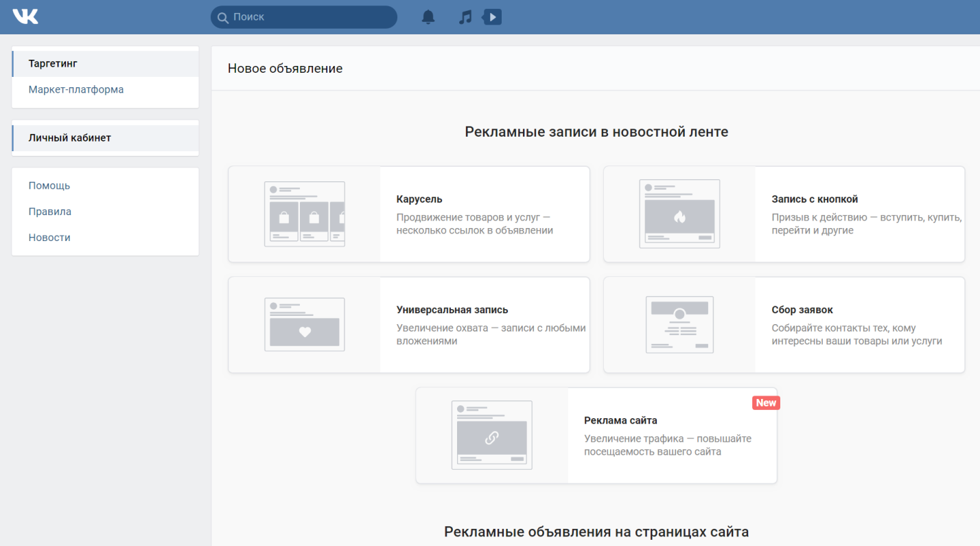Click description 'Продвижение товаров и услуг'
Viewport: 980px width, 546px height.
(x=468, y=218)
